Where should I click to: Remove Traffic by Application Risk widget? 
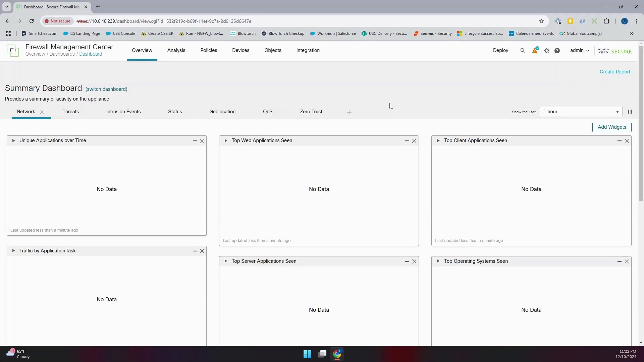(202, 251)
